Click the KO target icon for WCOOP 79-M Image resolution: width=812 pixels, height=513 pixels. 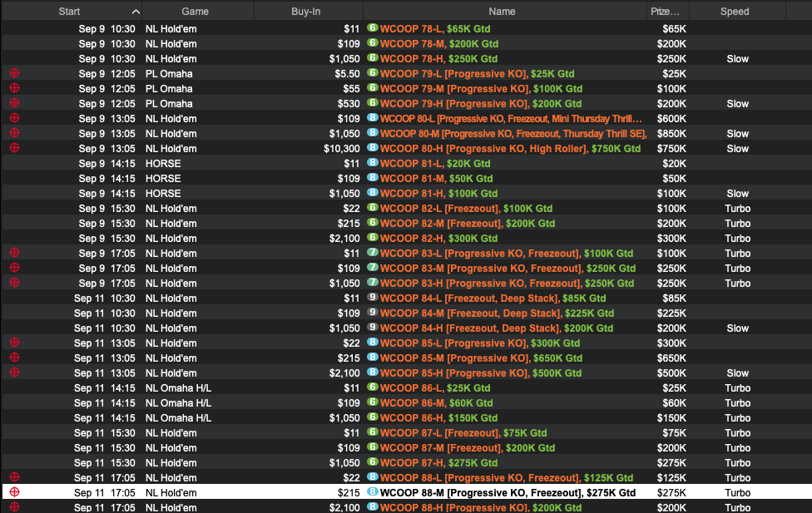[14, 88]
